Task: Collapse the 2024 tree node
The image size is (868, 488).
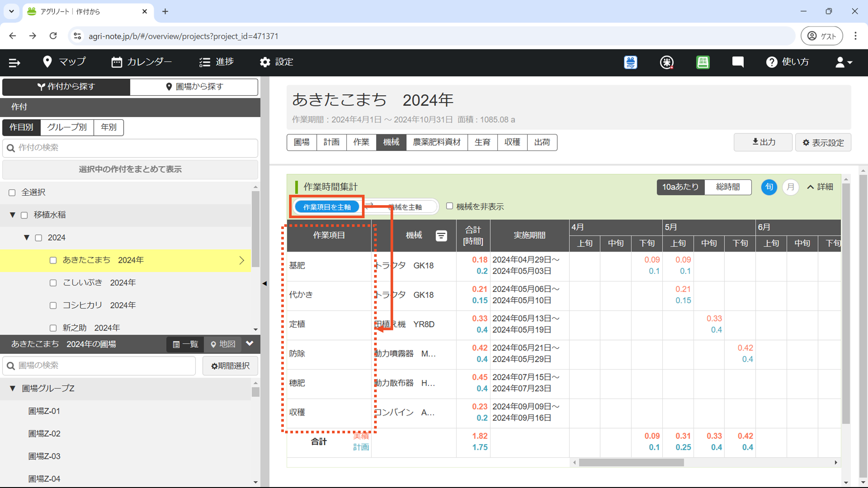Action: tap(26, 238)
